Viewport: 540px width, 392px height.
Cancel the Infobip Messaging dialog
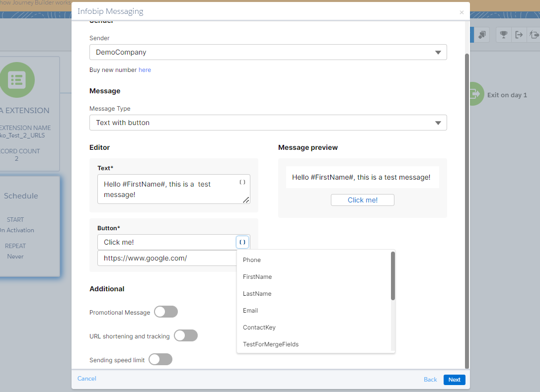(87, 378)
